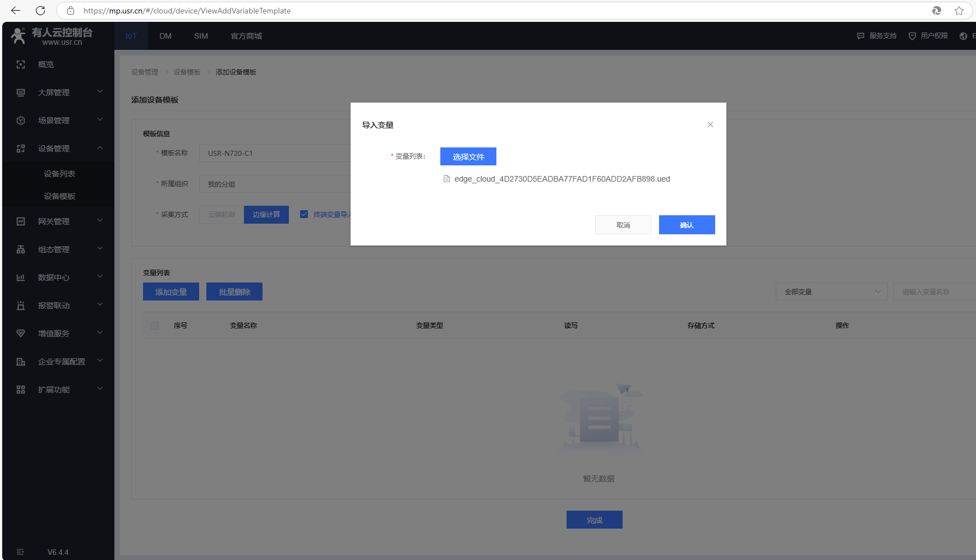Click 确认 to confirm the import
Viewport: 976px width, 560px height.
pos(687,225)
